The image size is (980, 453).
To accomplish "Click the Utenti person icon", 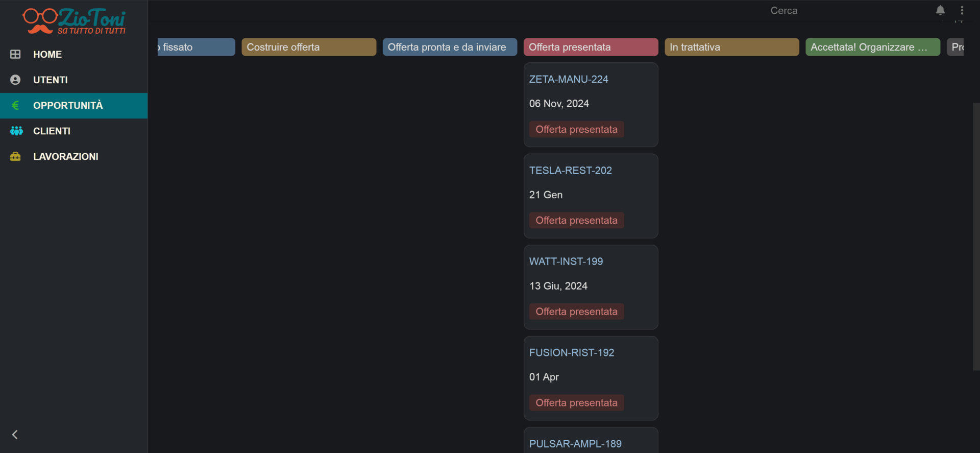I will (15, 80).
